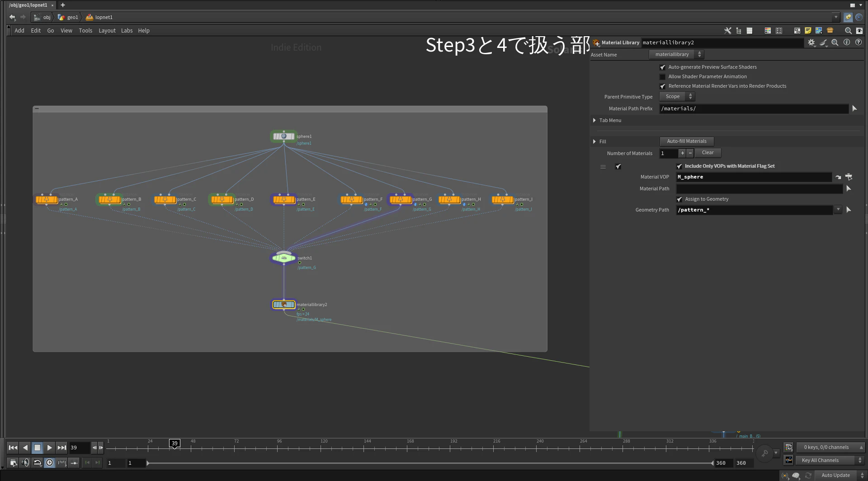Viewport: 868px width, 481px height.
Task: Search parameters with the magnifier icon
Action: [835, 42]
